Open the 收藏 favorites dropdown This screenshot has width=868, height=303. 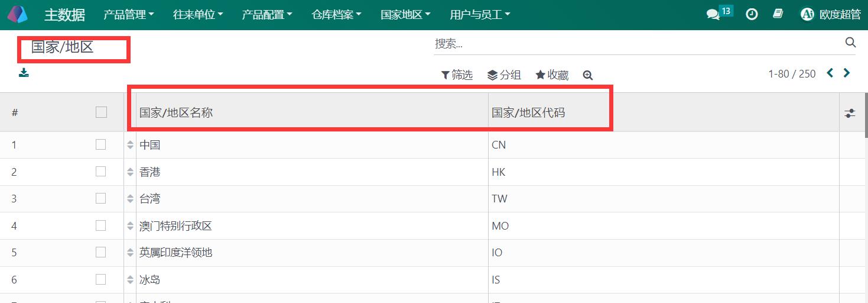point(552,75)
